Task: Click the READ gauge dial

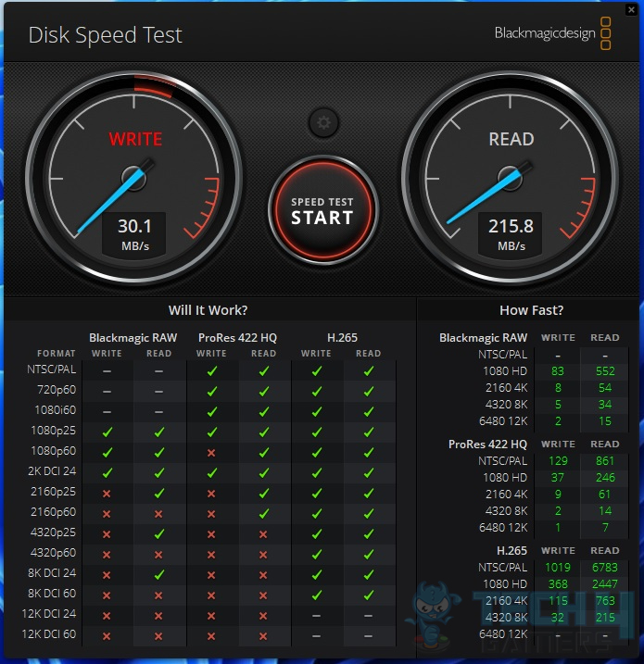Action: click(511, 178)
